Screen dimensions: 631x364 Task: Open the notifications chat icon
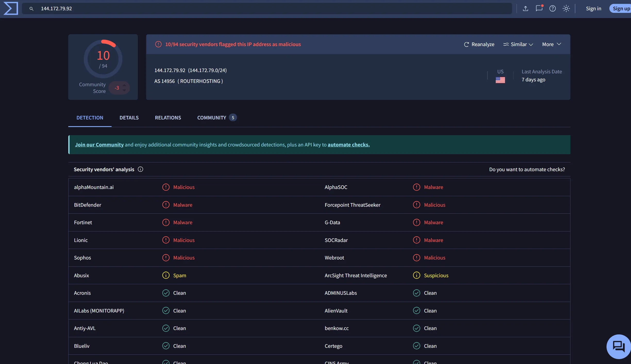(539, 8)
